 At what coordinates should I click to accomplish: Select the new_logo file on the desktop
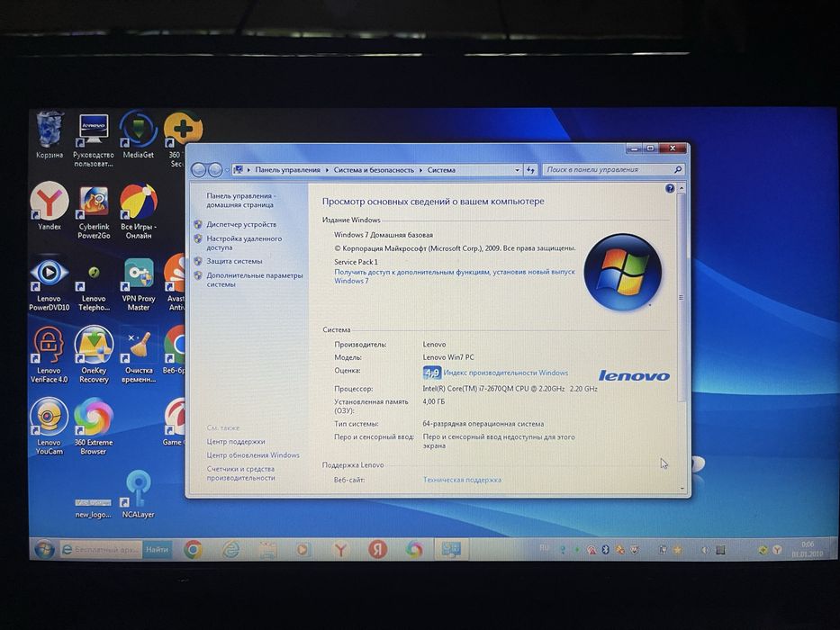click(x=94, y=508)
